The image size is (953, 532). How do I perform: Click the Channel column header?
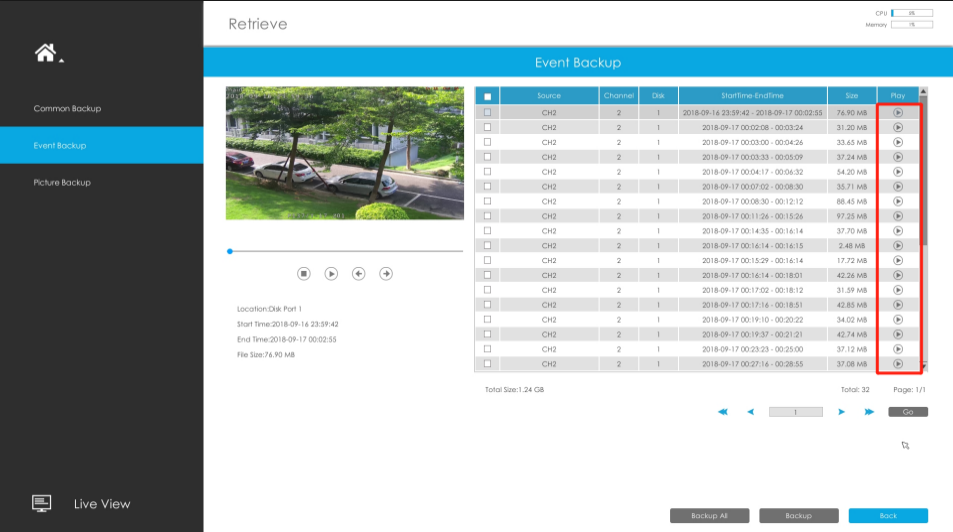pos(619,95)
